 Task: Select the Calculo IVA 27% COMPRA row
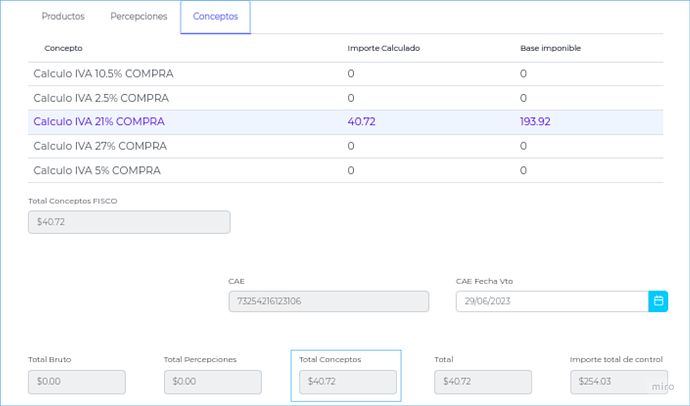click(x=100, y=146)
